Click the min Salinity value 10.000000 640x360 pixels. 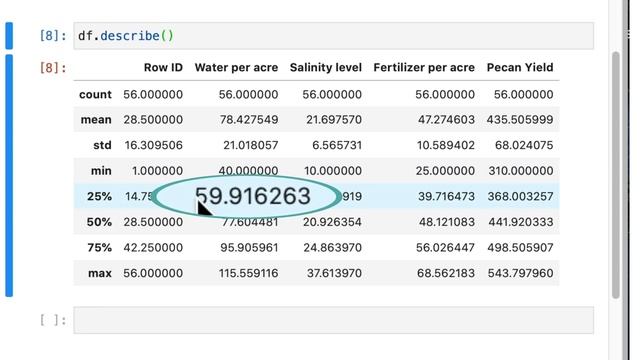(333, 171)
